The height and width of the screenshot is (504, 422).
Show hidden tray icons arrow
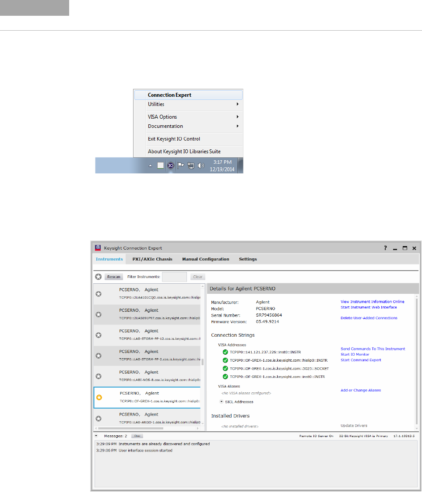pos(150,166)
